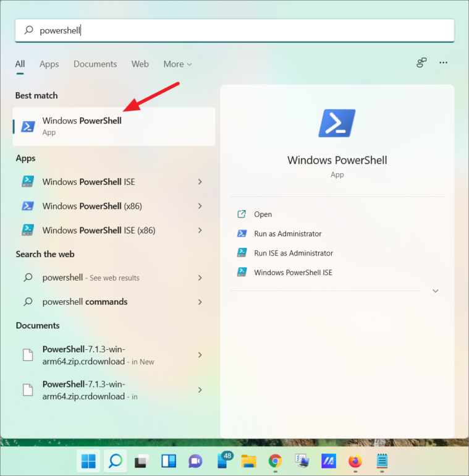Click the search box containing 'powershell'
This screenshot has width=469, height=476.
pos(235,30)
